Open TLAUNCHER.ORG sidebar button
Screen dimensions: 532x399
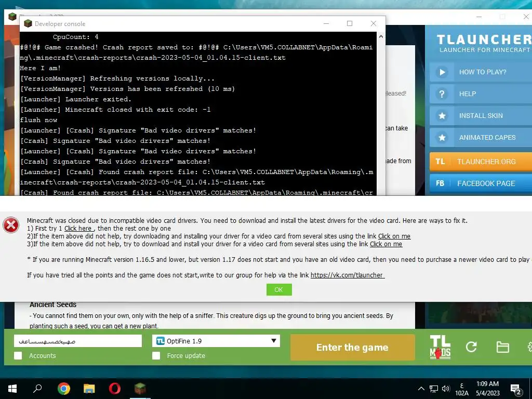pyautogui.click(x=481, y=162)
